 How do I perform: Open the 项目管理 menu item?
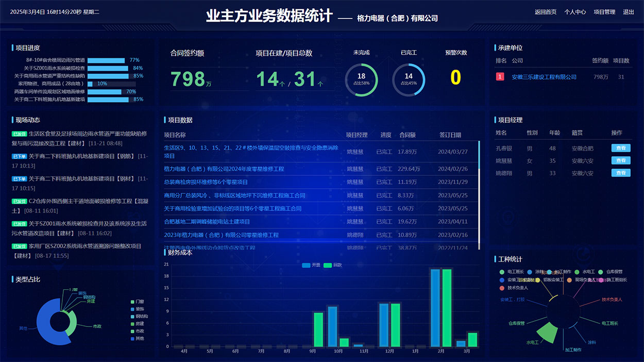[x=604, y=12]
